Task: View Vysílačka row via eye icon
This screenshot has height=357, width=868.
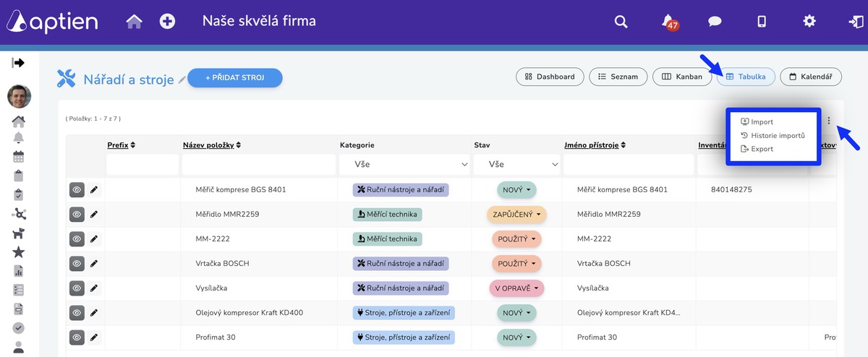Action: [x=77, y=288]
